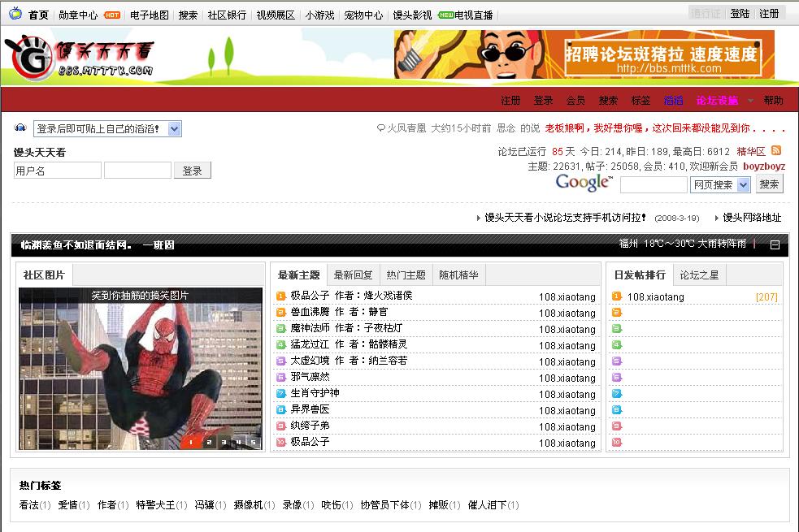Click the TV icon beside 首页
This screenshot has height=532, width=799.
click(15, 14)
